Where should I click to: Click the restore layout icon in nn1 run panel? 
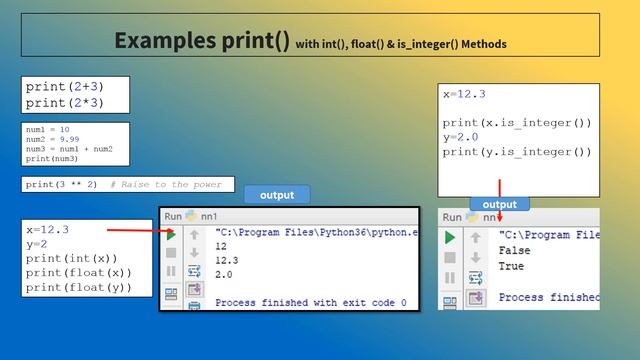[x=171, y=294]
